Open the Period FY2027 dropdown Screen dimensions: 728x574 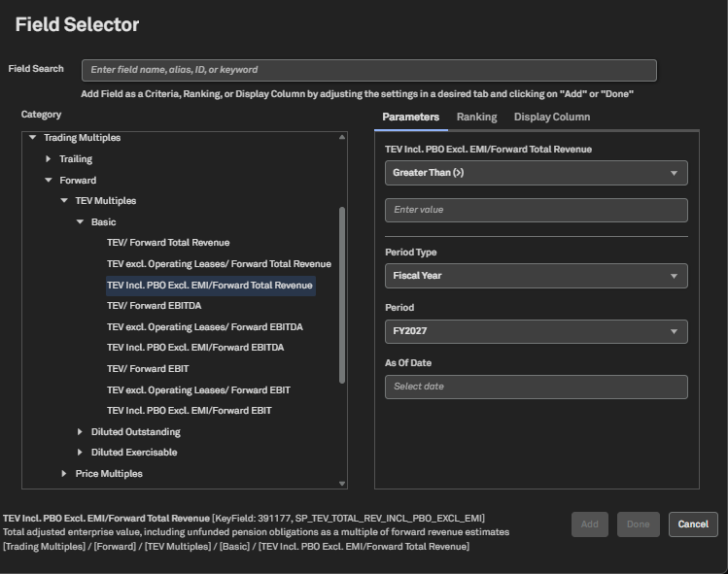click(536, 331)
